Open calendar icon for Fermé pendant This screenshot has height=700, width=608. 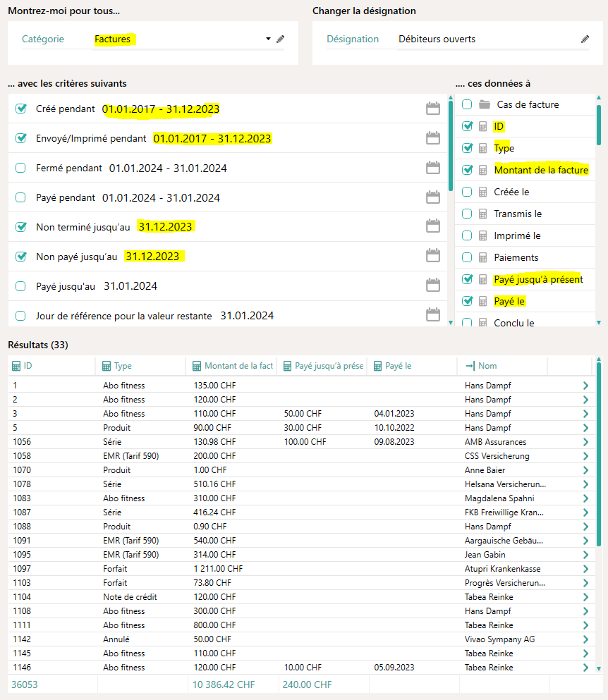433,168
